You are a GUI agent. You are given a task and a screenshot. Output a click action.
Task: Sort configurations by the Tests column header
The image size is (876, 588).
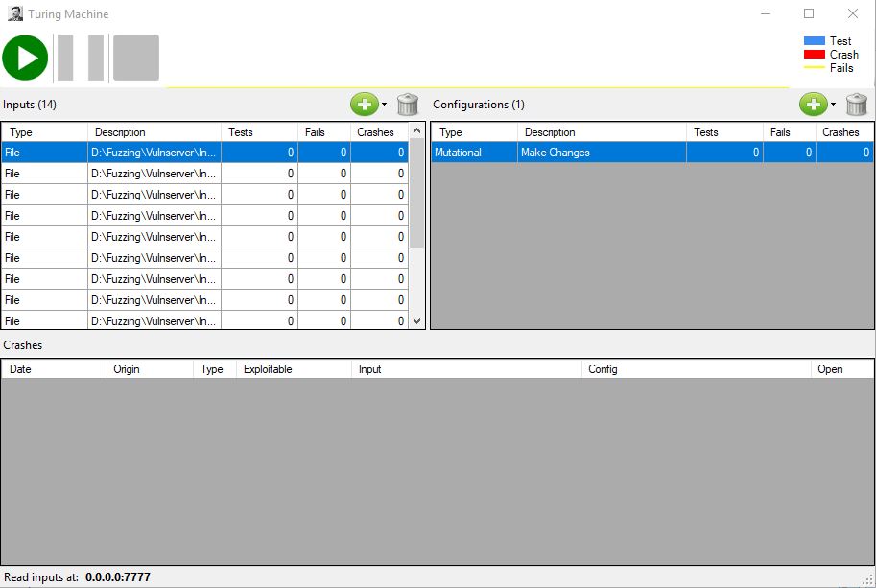tap(705, 132)
